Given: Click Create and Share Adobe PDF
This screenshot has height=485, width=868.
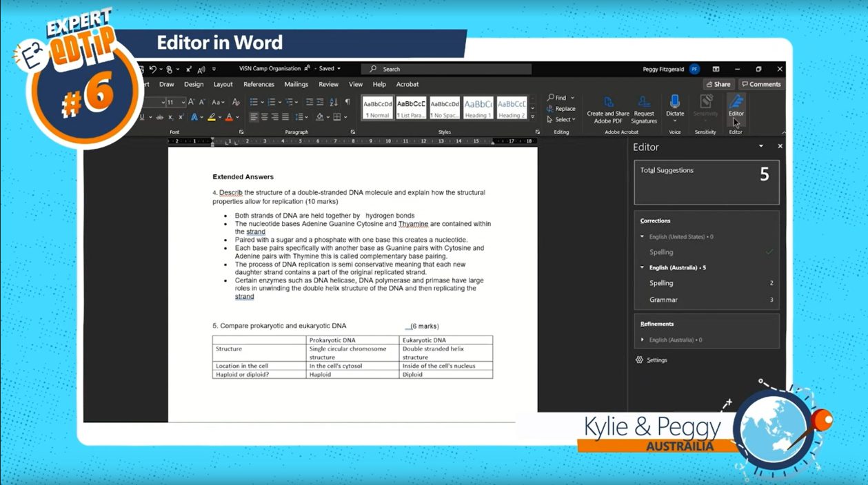Looking at the screenshot, I should [608, 110].
